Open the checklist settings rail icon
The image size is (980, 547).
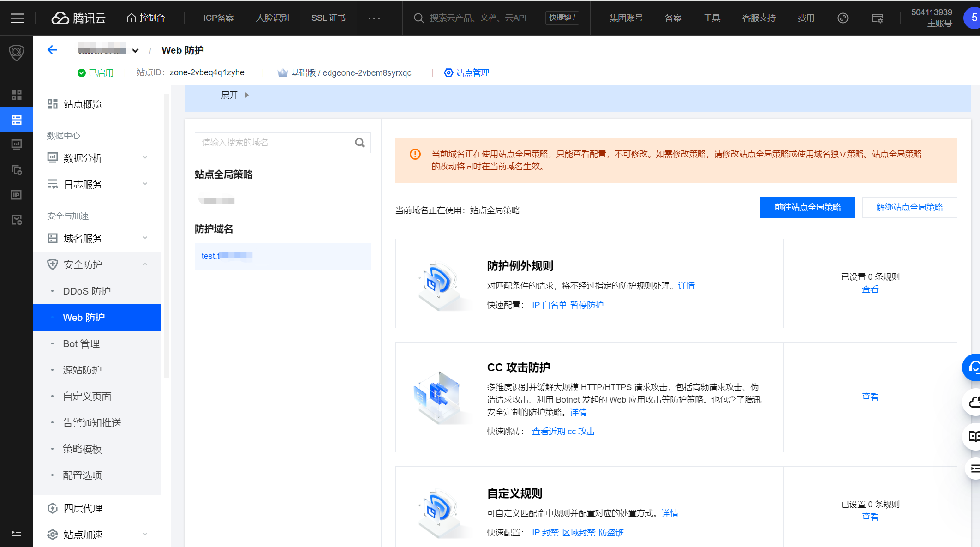point(17,220)
